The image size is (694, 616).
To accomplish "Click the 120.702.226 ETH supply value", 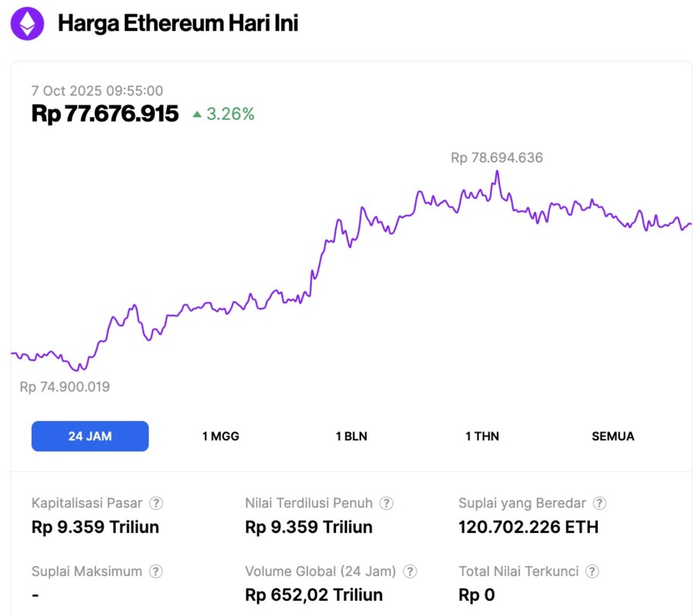I will point(528,527).
